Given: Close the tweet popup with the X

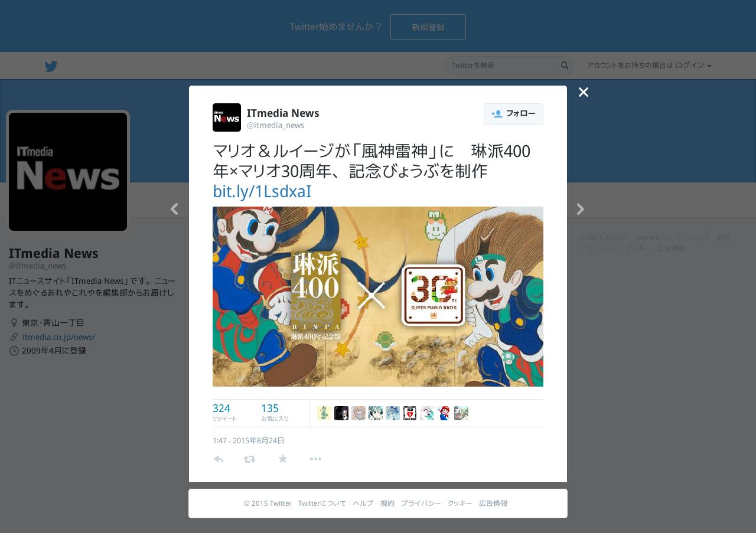Looking at the screenshot, I should [584, 92].
